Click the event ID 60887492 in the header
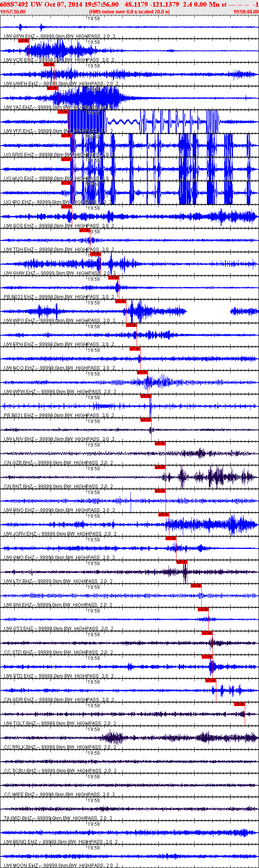Viewport: 259px width, 868px height. click(14, 4)
